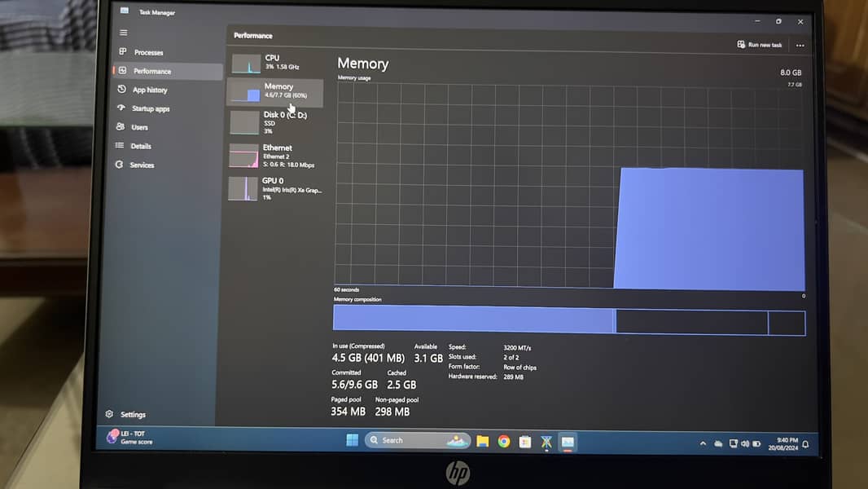Select the Performance tab in sidebar
The height and width of the screenshot is (489, 868).
(151, 71)
